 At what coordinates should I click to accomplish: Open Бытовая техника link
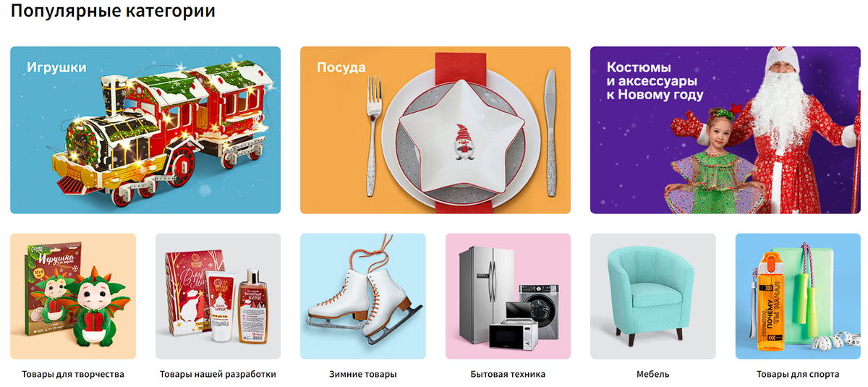508,375
